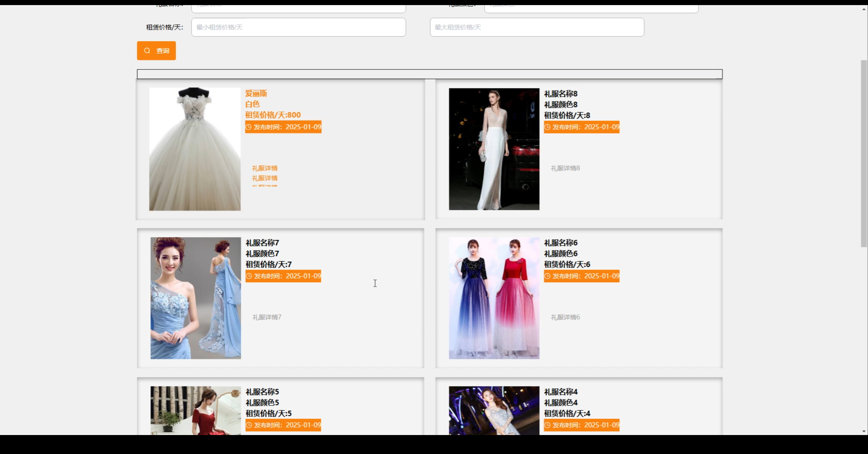Click the 礼服名称8 title text

pos(560,94)
